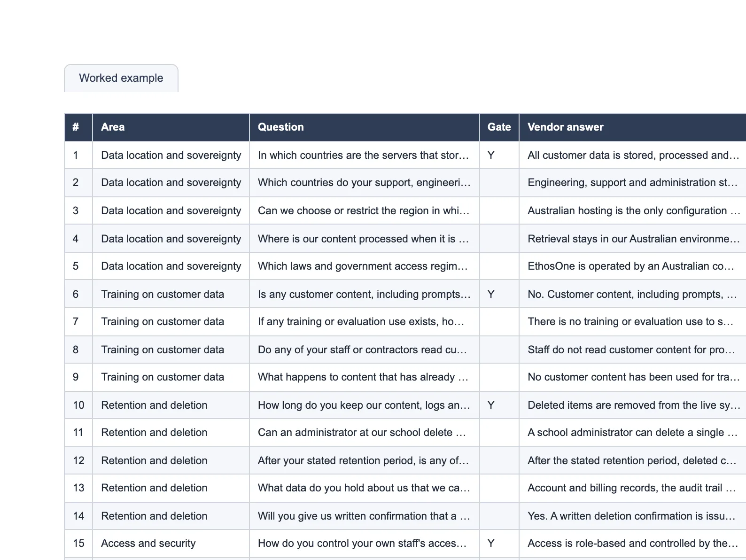This screenshot has width=746, height=560.
Task: Click the row number 12 cell
Action: tap(78, 460)
